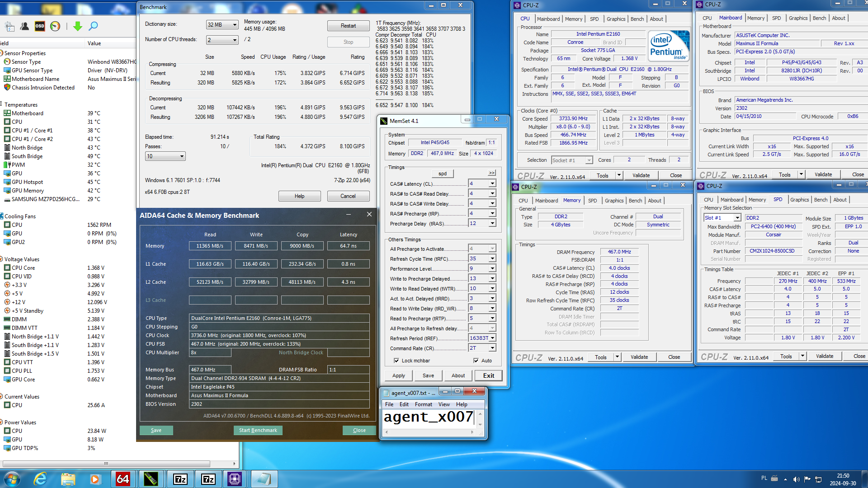Image resolution: width=868 pixels, height=488 pixels.
Task: Open Dictionary size 32 MB dropdown
Action: coord(222,25)
